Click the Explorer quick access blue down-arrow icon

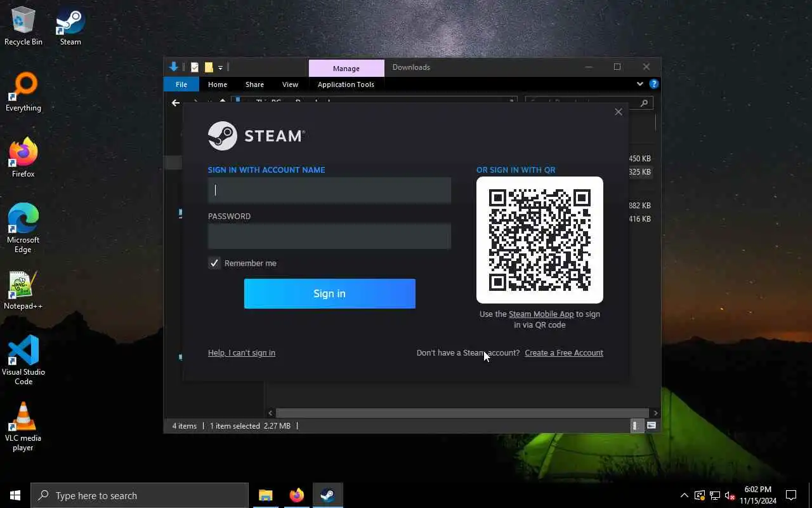tap(173, 67)
